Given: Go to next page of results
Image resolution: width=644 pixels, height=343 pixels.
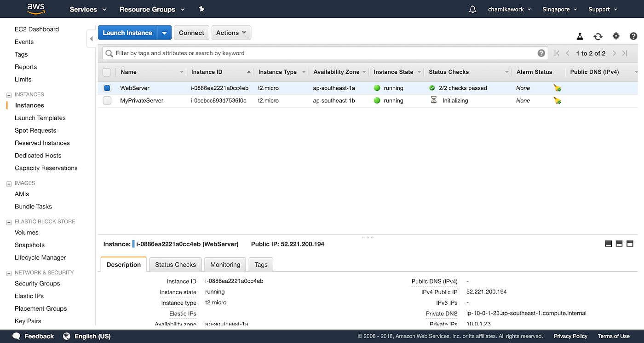Looking at the screenshot, I should (614, 53).
